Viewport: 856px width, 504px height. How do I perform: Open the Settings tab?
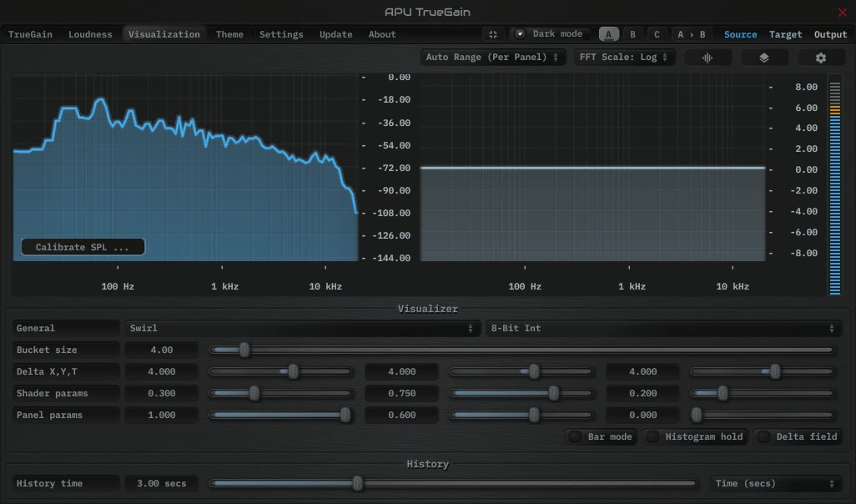(x=281, y=34)
